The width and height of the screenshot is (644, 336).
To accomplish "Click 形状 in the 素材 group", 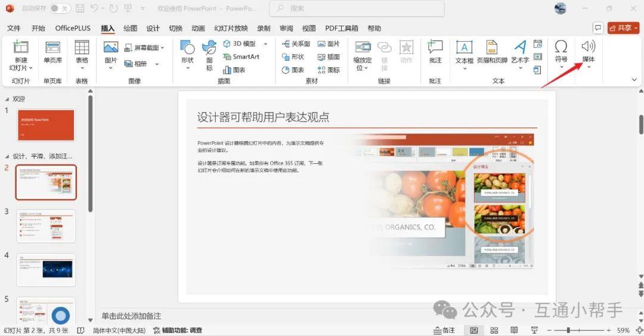I will (293, 57).
